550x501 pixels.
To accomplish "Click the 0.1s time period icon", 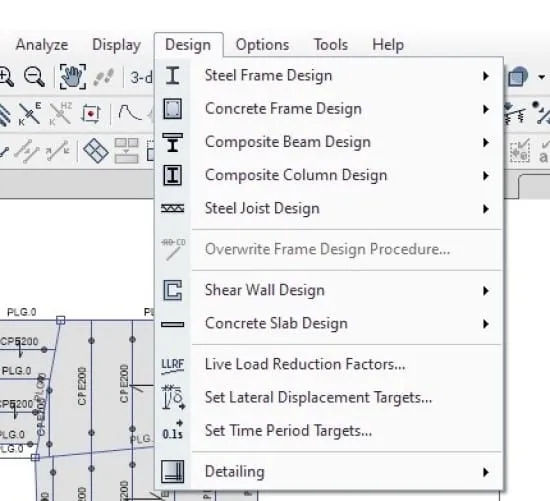I will coord(173,430).
